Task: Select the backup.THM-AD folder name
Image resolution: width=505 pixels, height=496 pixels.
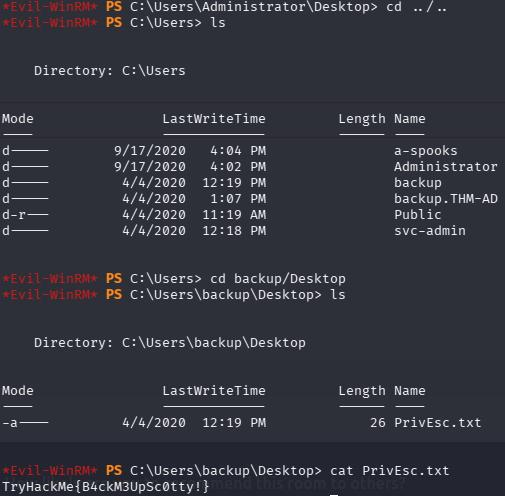Action: [x=446, y=199]
